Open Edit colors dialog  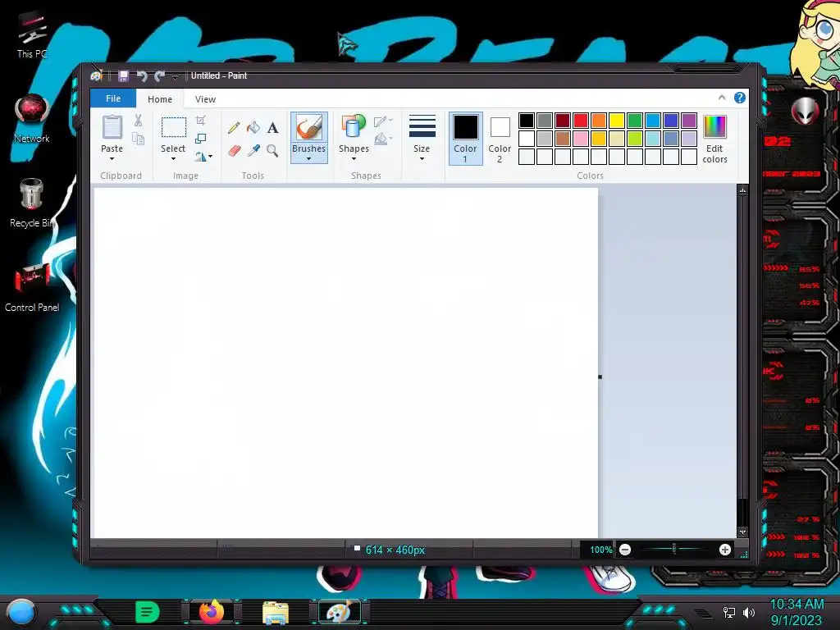pyautogui.click(x=714, y=139)
